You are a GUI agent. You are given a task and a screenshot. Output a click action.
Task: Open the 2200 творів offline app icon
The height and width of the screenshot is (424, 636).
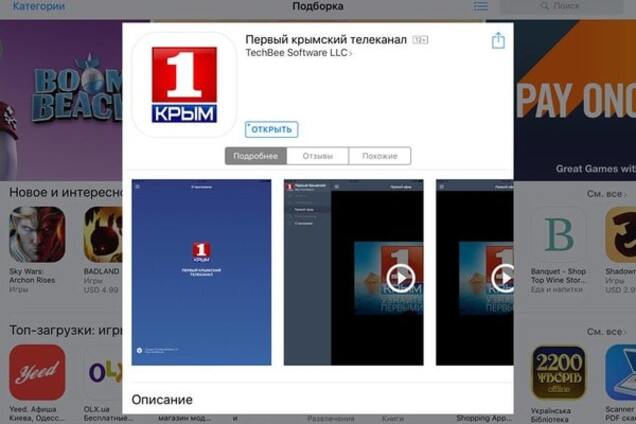(x=559, y=372)
